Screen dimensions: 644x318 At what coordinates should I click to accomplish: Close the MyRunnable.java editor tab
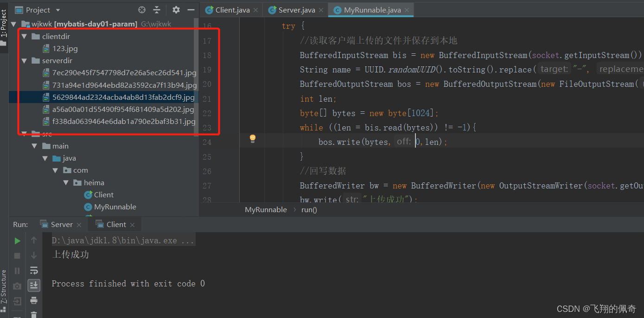[407, 10]
